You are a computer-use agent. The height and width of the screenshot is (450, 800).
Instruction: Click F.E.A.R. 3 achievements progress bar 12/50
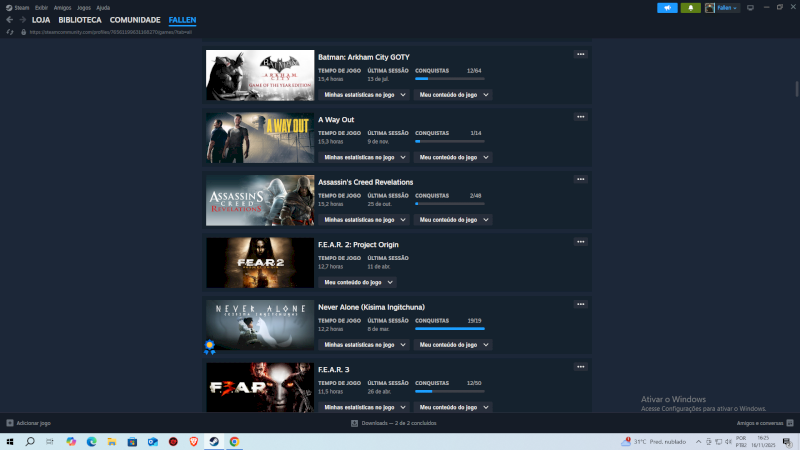[449, 391]
